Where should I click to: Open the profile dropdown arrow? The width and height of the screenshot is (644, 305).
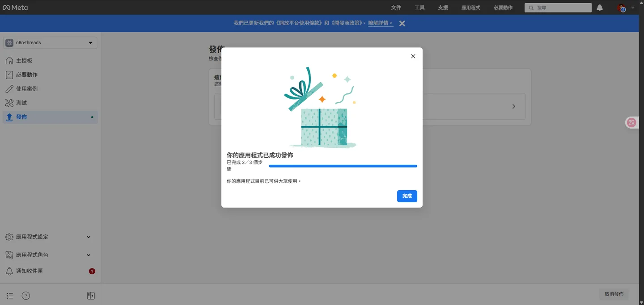point(633,8)
